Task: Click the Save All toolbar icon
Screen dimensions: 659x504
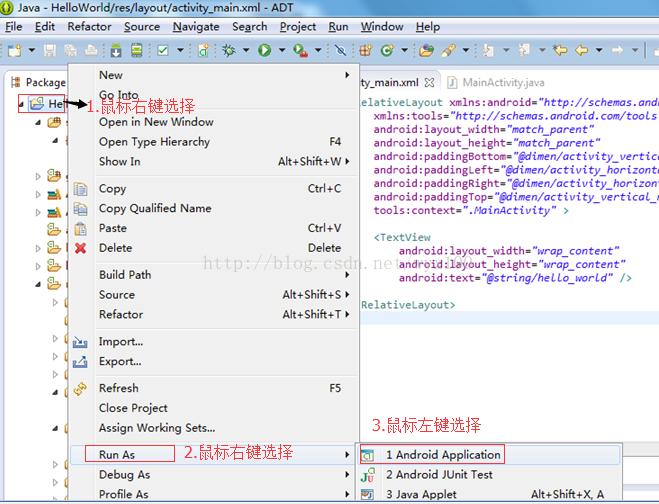Action: [x=71, y=50]
